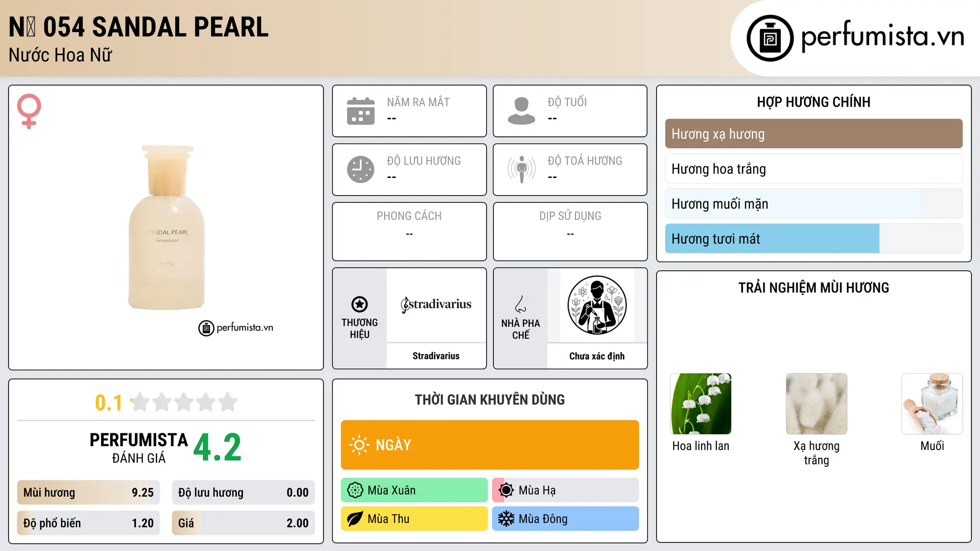Click the Chưa xác định perfumer label
The width and height of the screenshot is (980, 551).
(597, 356)
